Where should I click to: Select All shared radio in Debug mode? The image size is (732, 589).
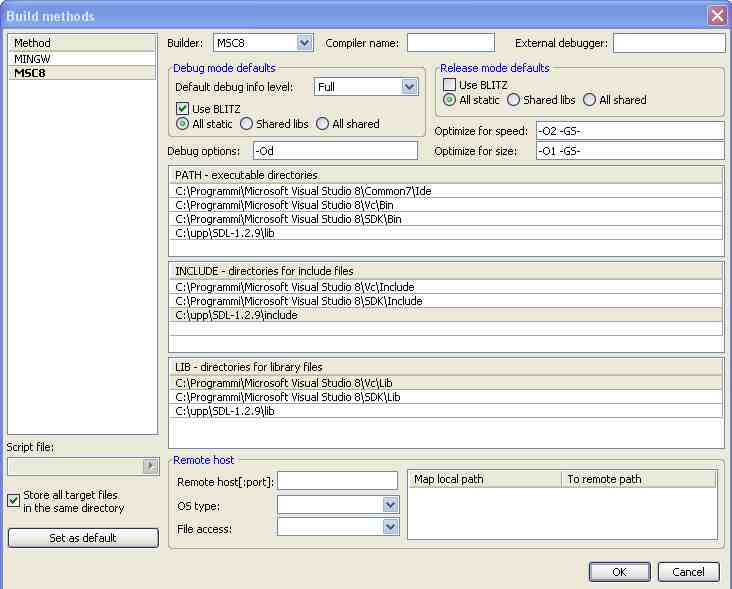click(323, 124)
